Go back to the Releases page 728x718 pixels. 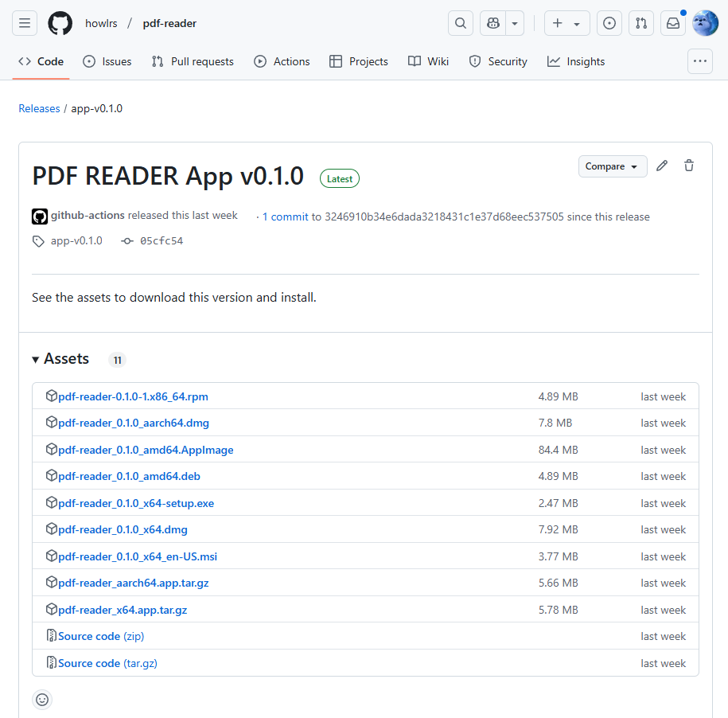39,108
